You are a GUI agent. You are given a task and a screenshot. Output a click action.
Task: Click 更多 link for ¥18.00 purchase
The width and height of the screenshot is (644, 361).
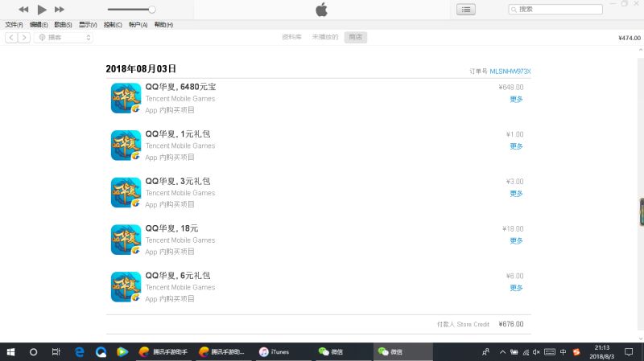pos(516,240)
